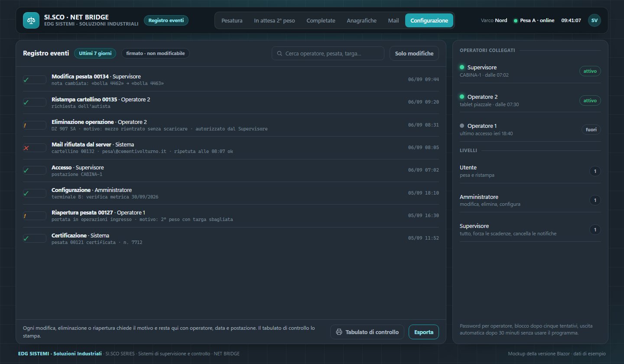This screenshot has width=624, height=364.
Task: Toggle the Solo modifiche filter
Action: coord(414,53)
